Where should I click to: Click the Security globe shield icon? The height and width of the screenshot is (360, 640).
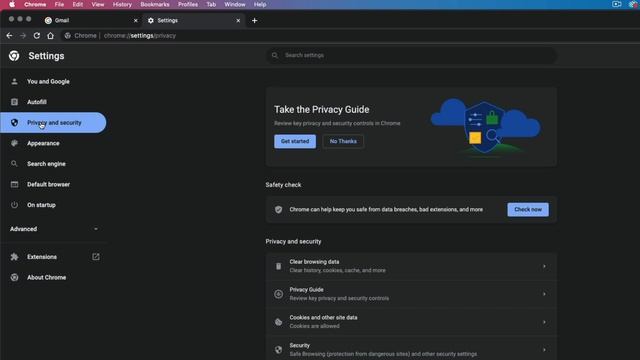(x=278, y=350)
